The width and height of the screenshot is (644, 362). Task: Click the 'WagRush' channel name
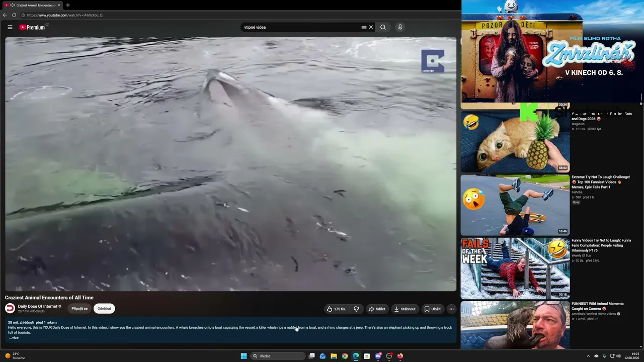(578, 124)
